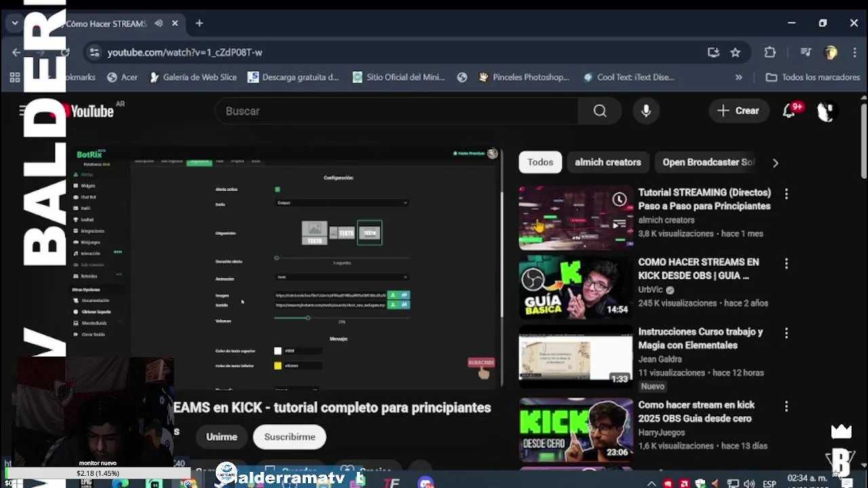Open the Chrome profile avatar

(x=831, y=52)
